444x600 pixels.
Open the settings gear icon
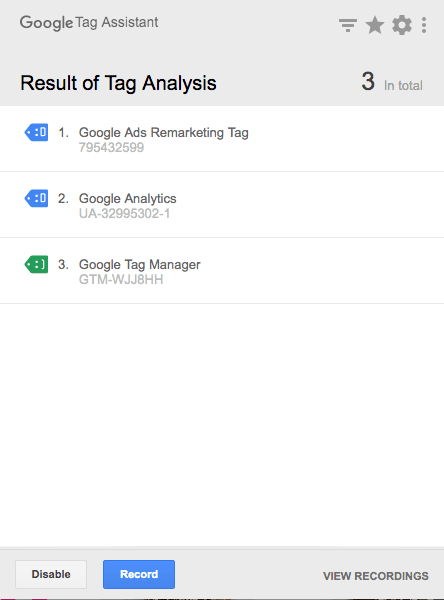pos(402,25)
